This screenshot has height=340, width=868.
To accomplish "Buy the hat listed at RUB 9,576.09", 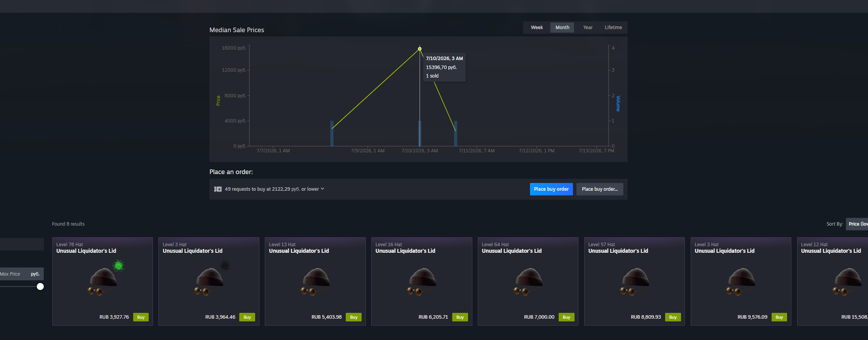I will tap(779, 317).
